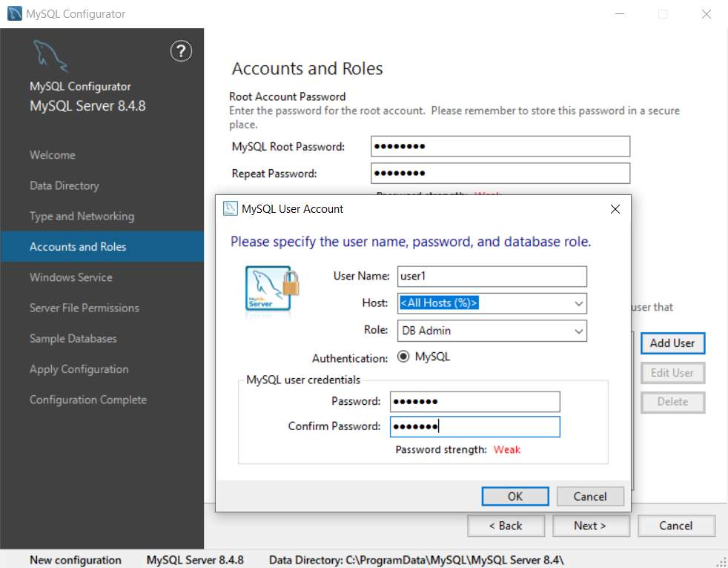
Task: Click the Back button
Action: coord(506,526)
